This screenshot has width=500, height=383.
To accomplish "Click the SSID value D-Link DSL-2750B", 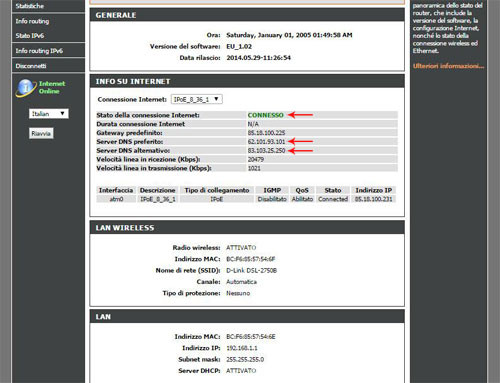I will [252, 270].
